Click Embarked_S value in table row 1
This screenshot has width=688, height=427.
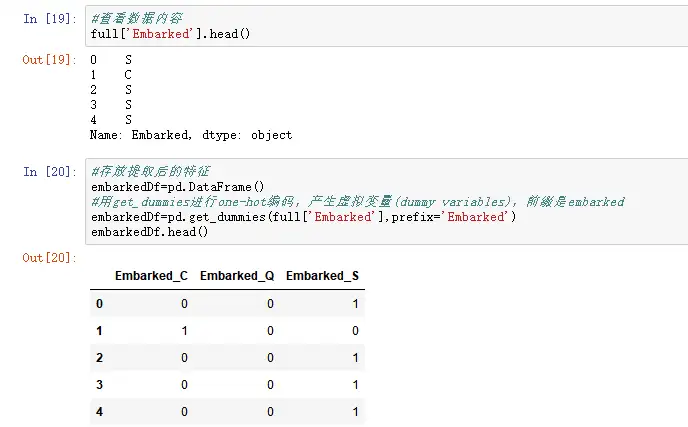tap(355, 331)
